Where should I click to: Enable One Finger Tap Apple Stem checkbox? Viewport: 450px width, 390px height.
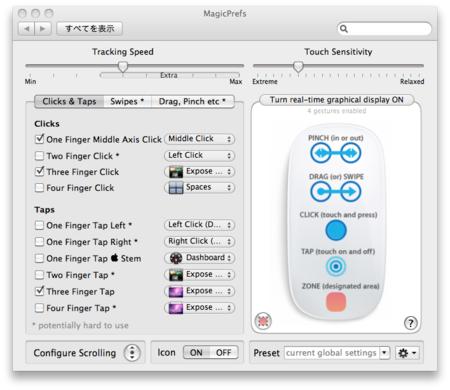pos(39,258)
